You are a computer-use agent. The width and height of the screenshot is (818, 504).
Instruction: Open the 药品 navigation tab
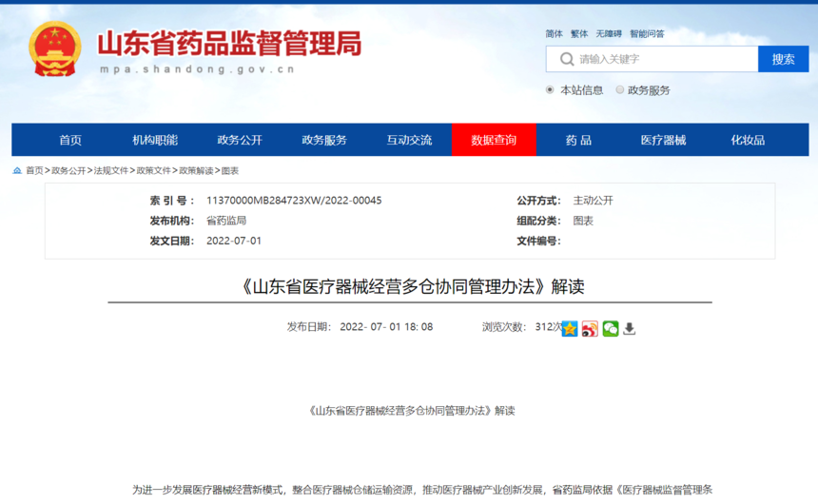click(578, 140)
